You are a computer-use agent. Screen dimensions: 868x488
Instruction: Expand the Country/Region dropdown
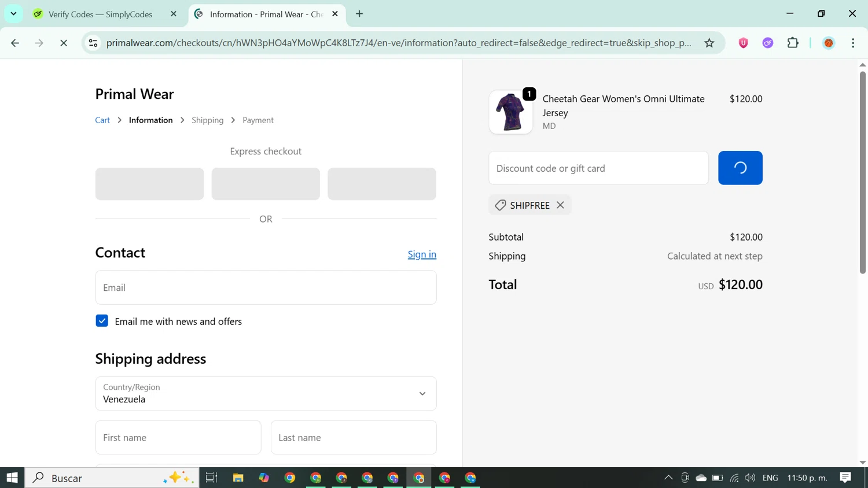click(x=266, y=394)
